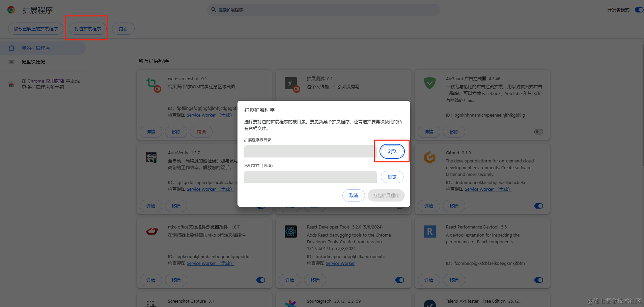The height and width of the screenshot is (307, 644).
Task: Click the React Developer Tools icon
Action: (x=291, y=232)
